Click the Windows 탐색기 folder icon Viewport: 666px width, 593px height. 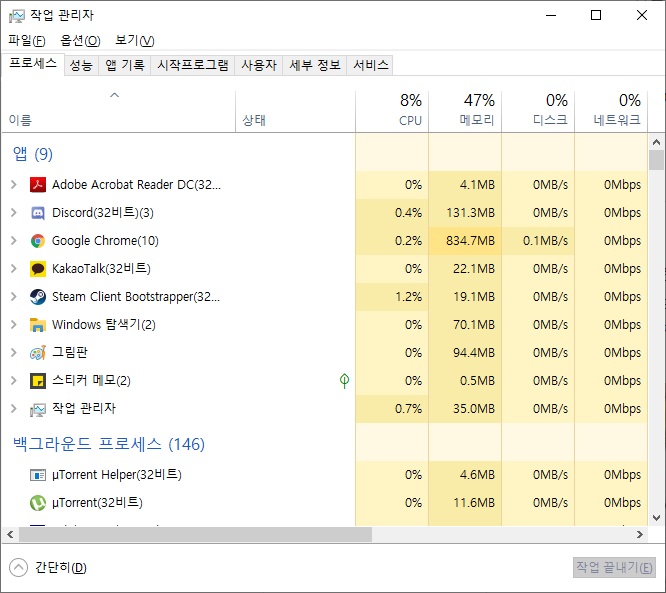38,325
